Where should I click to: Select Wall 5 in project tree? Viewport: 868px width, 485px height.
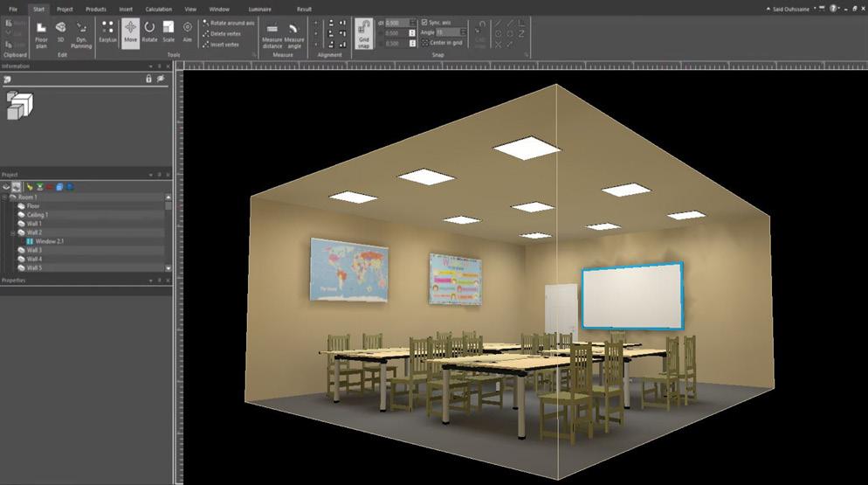34,267
